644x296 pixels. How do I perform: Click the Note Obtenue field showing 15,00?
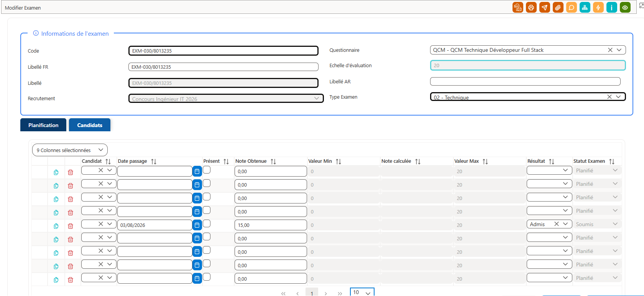(x=271, y=225)
